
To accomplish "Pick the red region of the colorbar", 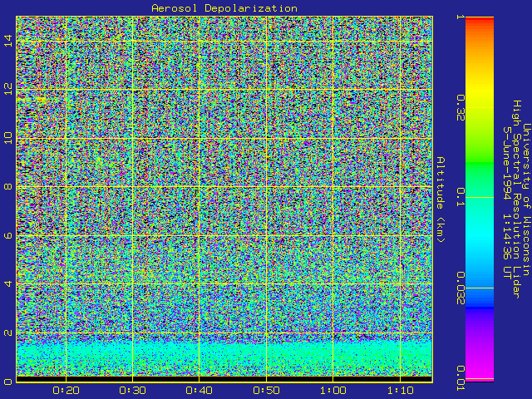I will 480,20.
